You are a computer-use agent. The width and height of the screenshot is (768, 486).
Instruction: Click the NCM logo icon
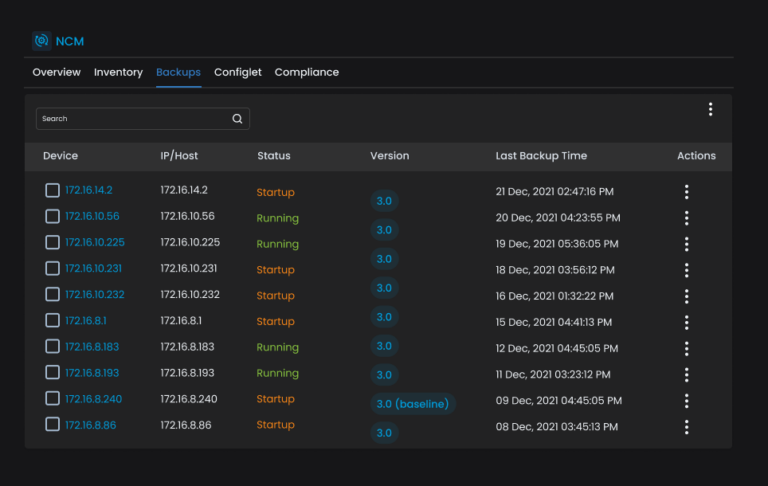click(41, 41)
